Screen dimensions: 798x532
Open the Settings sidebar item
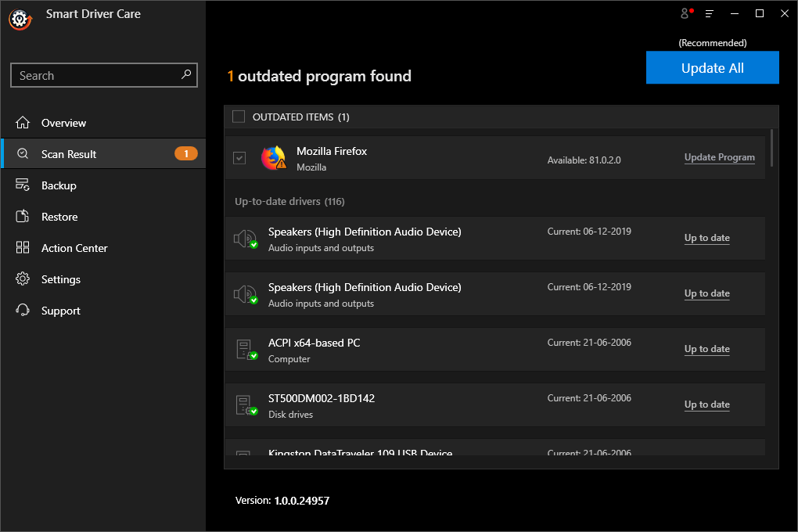click(59, 279)
